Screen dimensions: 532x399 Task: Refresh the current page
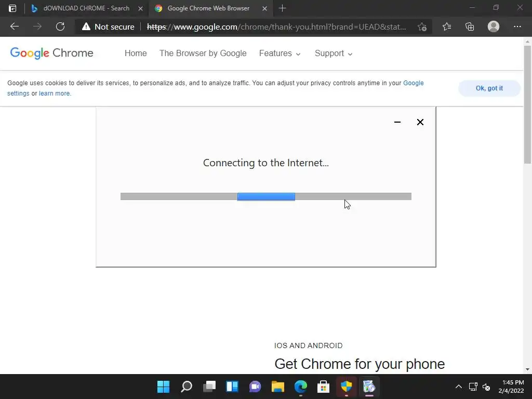click(x=60, y=26)
